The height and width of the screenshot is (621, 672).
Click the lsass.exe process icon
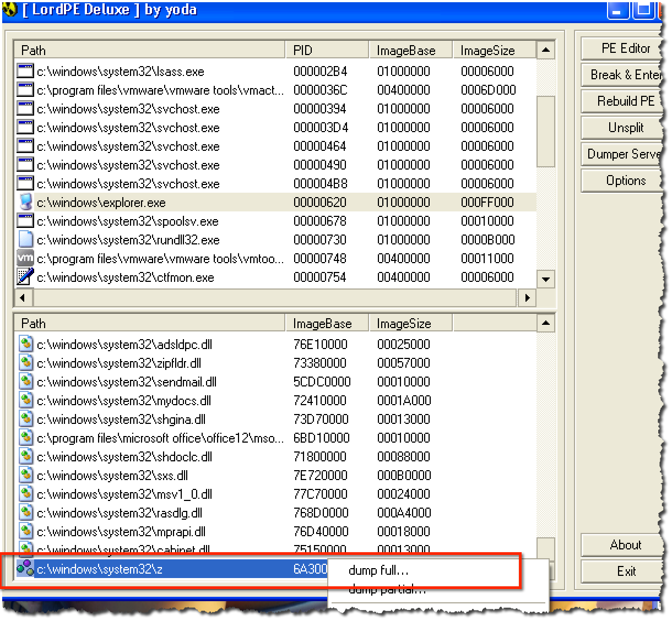[x=24, y=71]
